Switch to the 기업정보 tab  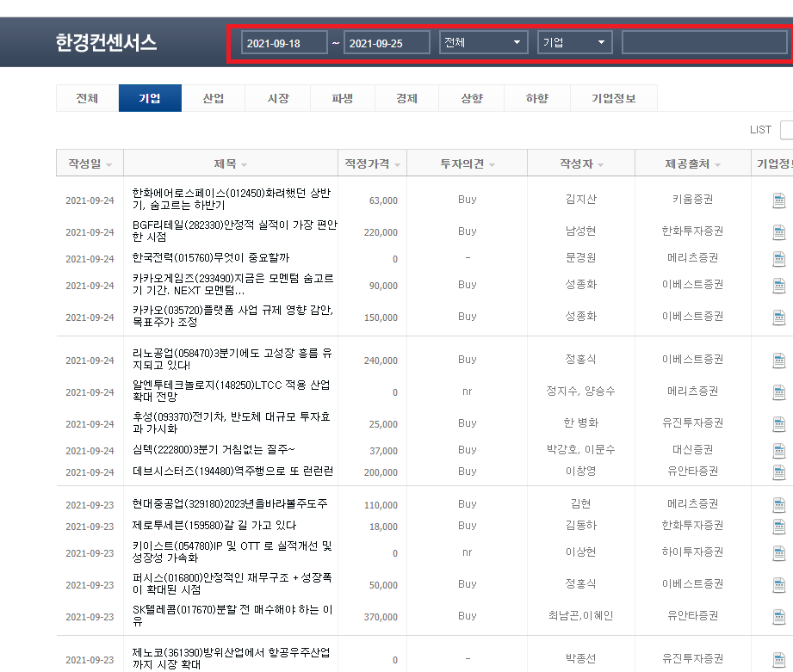(x=613, y=98)
